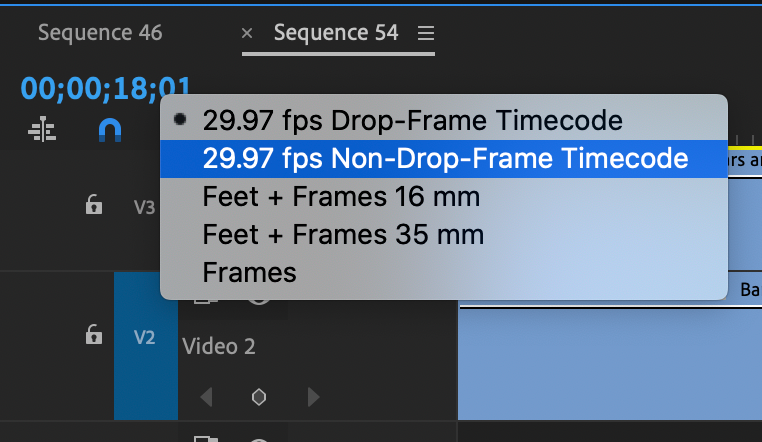
Task: Open the Sequence 54 panel menu
Action: coord(426,33)
